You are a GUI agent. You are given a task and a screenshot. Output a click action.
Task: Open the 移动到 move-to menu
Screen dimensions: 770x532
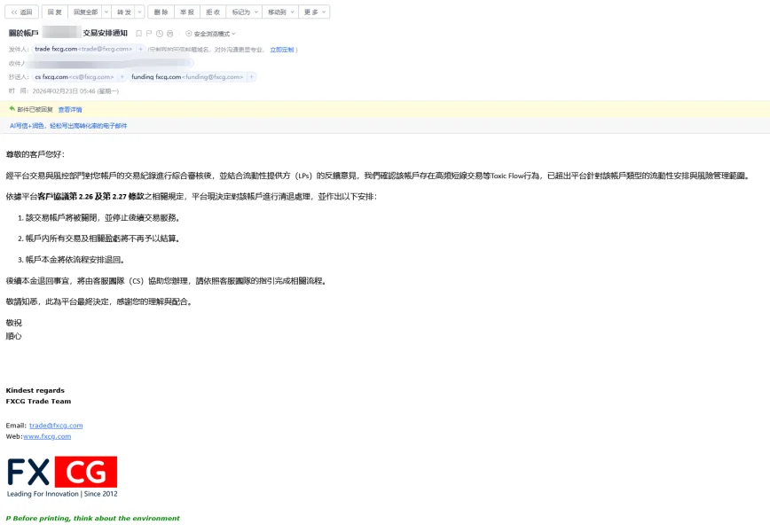point(280,12)
